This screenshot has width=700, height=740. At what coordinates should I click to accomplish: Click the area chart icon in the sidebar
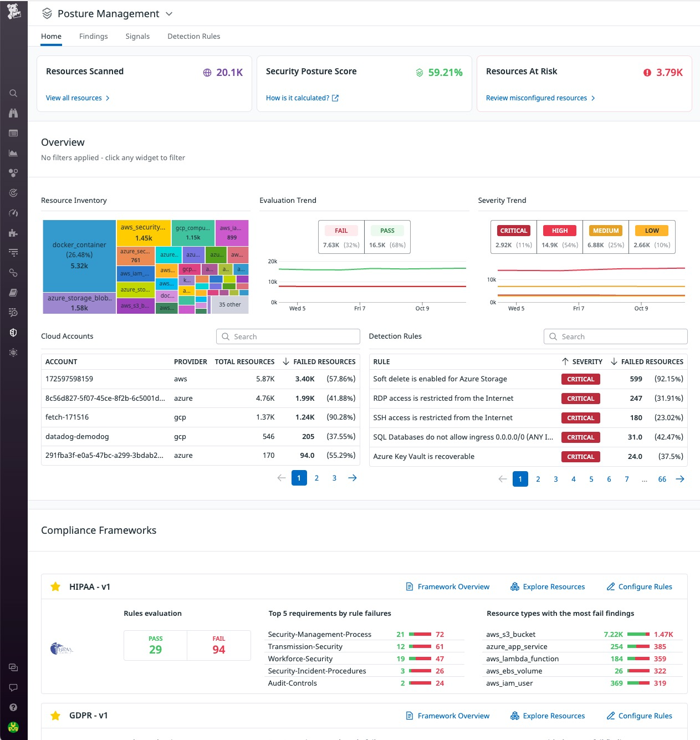(13, 153)
